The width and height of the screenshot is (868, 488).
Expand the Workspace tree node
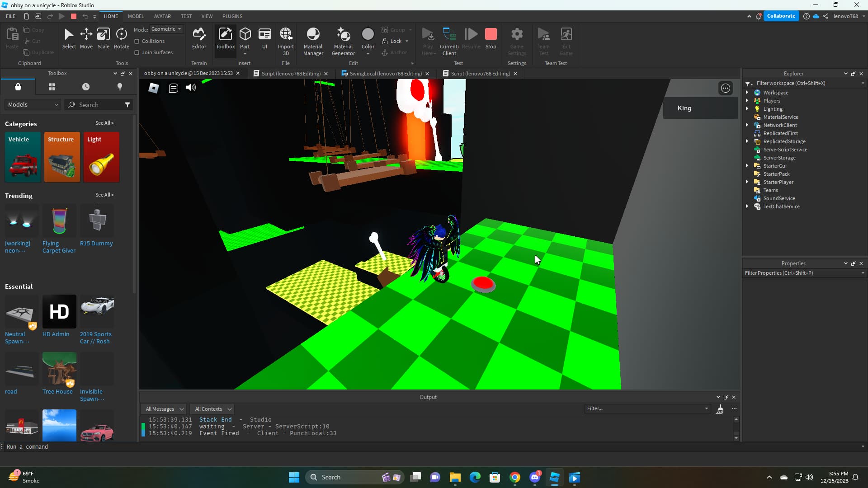point(747,93)
